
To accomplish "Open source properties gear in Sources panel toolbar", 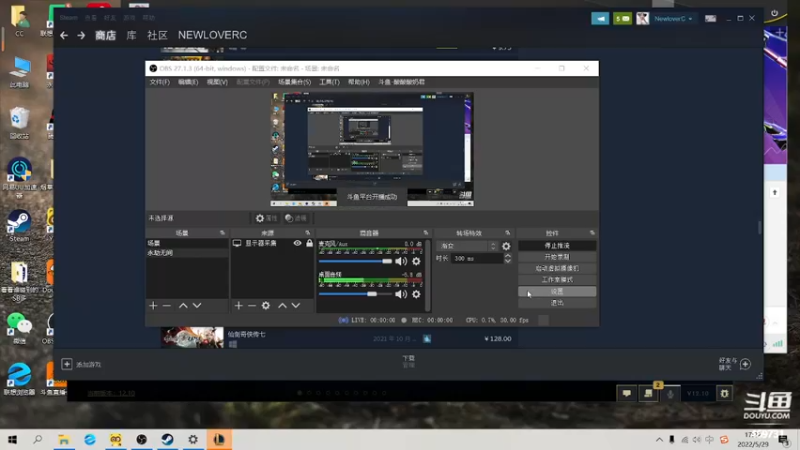I will pos(266,306).
